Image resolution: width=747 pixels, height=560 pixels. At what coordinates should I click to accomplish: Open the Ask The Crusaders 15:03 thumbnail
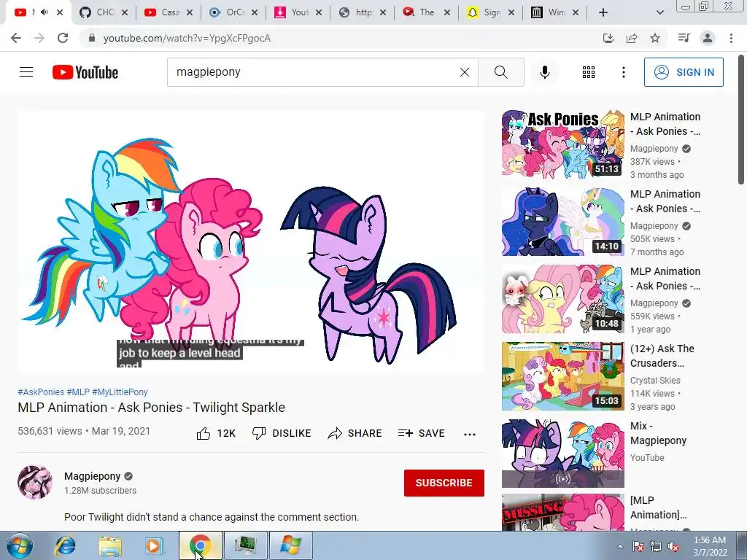click(562, 376)
